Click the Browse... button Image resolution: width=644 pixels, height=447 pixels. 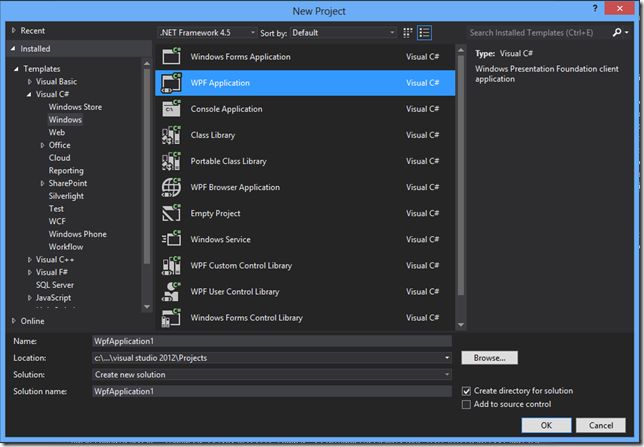(490, 358)
